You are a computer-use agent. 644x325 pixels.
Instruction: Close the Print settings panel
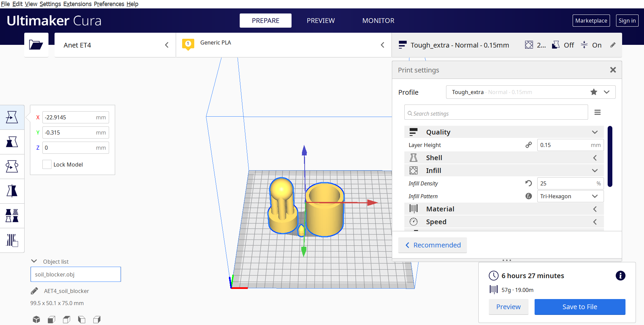click(613, 70)
